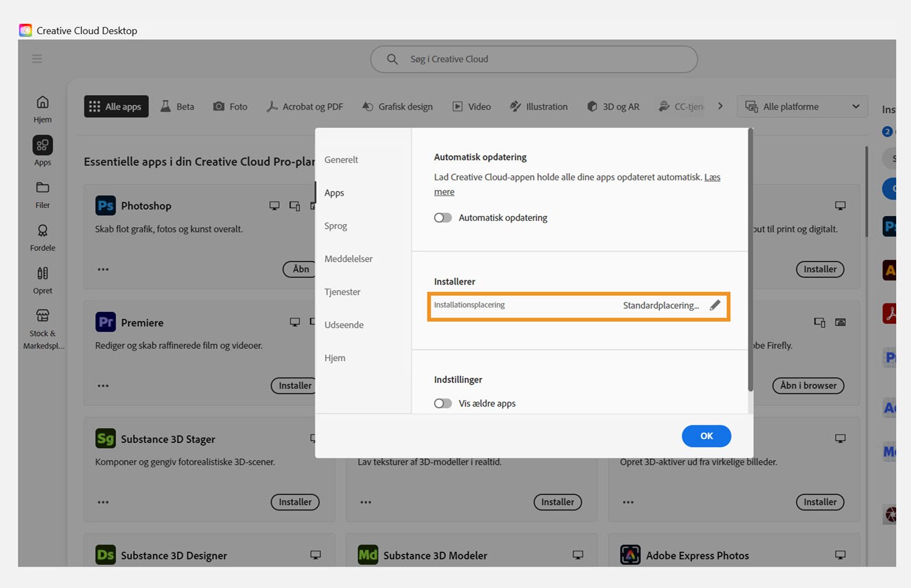
Task: Click the pencil icon to edit install location
Action: [x=715, y=305]
